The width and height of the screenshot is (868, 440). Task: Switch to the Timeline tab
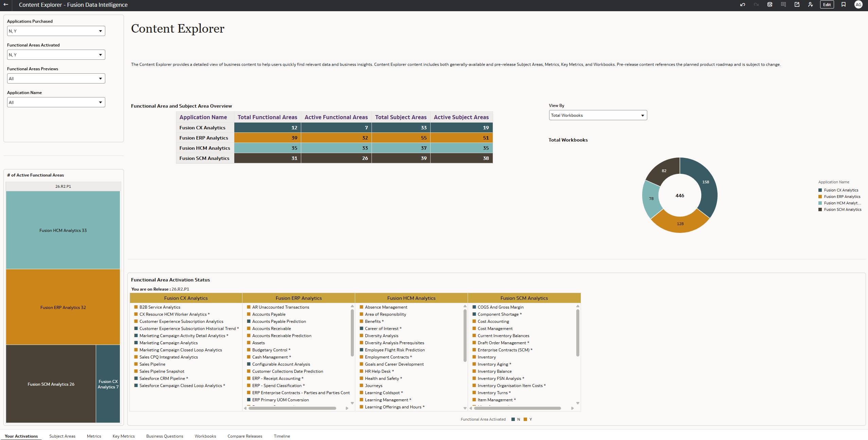[x=282, y=436]
